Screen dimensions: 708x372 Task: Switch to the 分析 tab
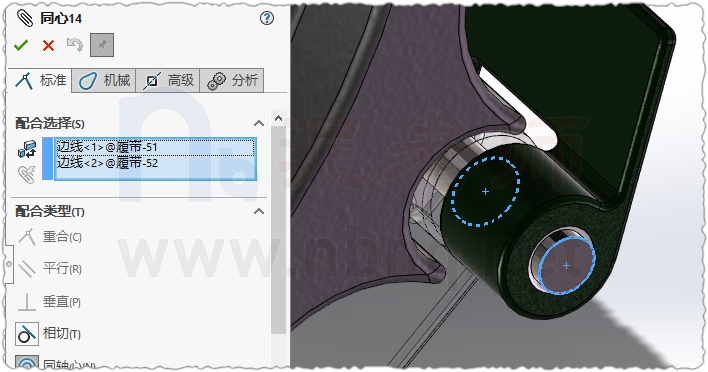click(x=232, y=81)
